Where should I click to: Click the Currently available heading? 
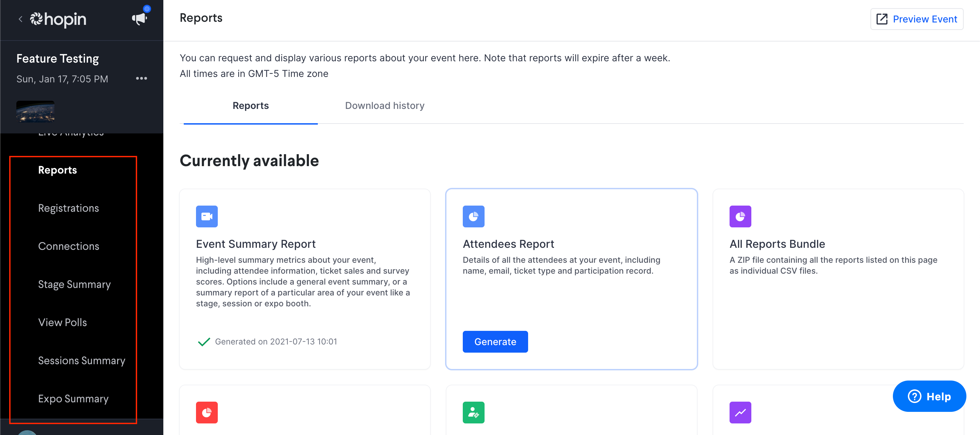pyautogui.click(x=249, y=161)
